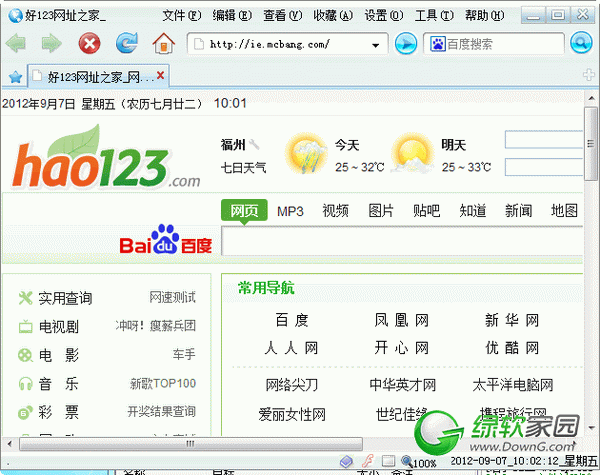This screenshot has height=475, width=600.
Task: Select the MP3 search tab
Action: pos(290,211)
